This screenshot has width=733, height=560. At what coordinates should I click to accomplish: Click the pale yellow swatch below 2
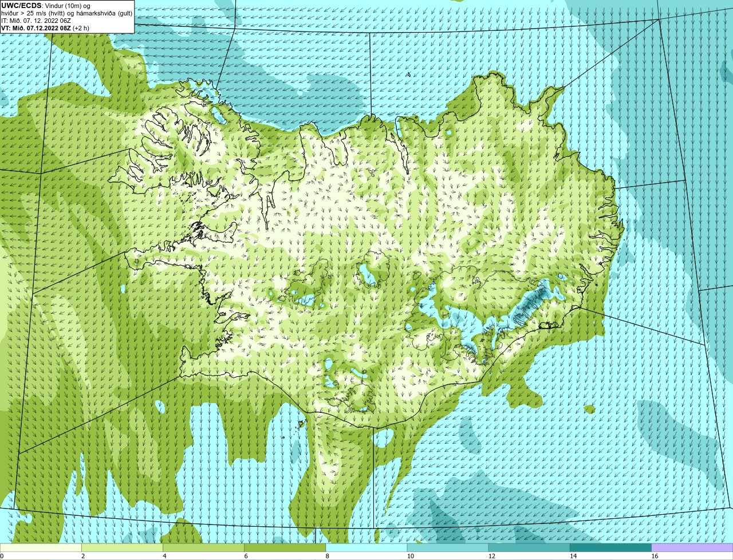click(41, 548)
